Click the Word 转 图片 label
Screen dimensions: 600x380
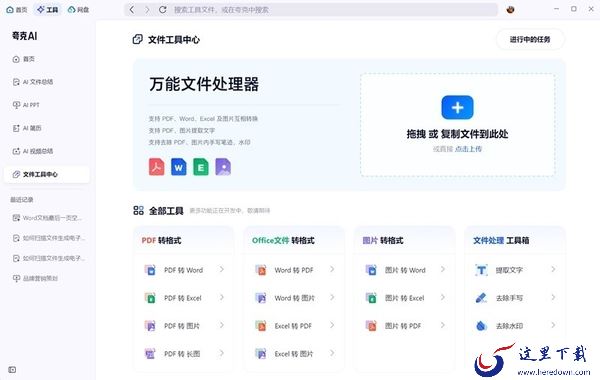pyautogui.click(x=294, y=298)
